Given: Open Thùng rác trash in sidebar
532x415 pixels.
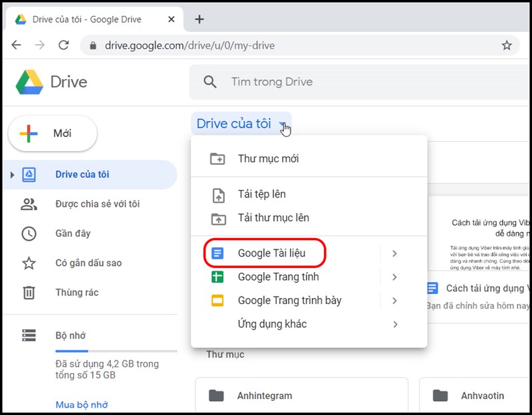Looking at the screenshot, I should click(x=73, y=292).
